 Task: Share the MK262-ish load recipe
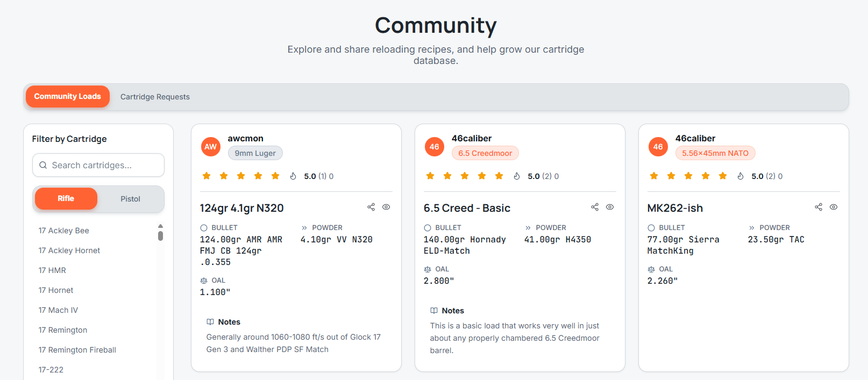tap(819, 207)
